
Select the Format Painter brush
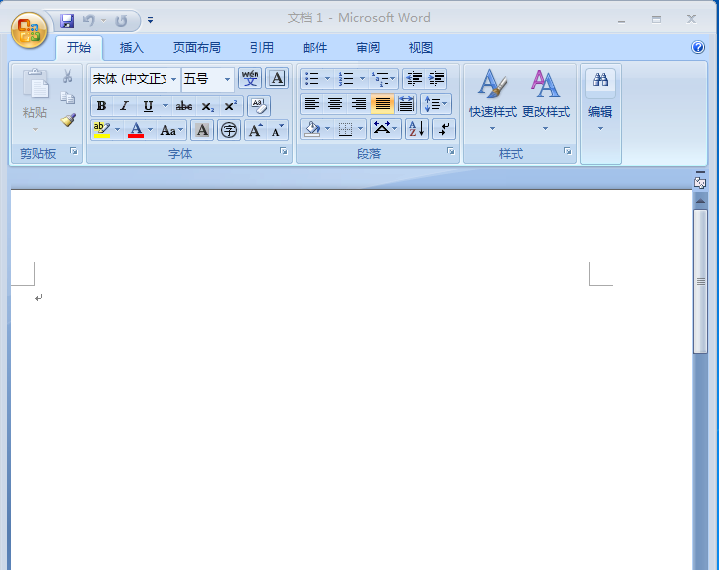coord(68,120)
